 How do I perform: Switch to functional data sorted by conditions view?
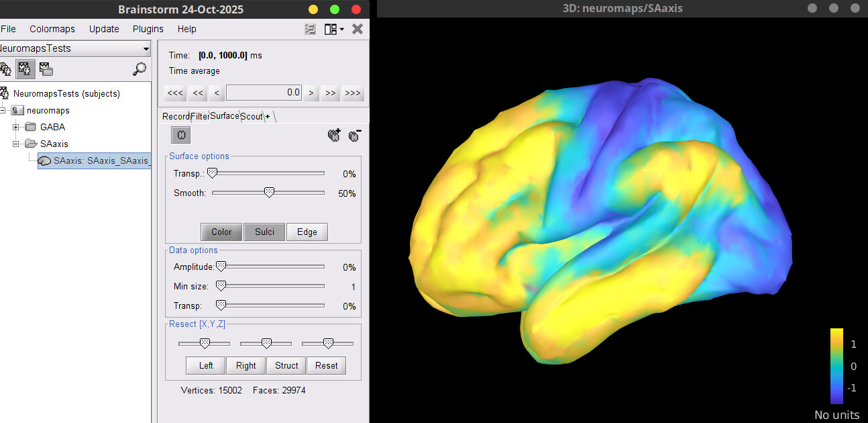point(46,68)
